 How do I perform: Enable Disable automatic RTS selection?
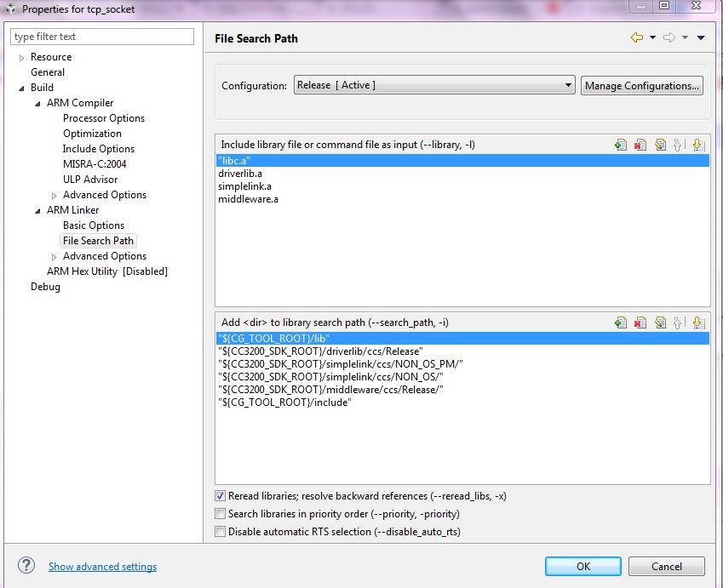coord(220,531)
